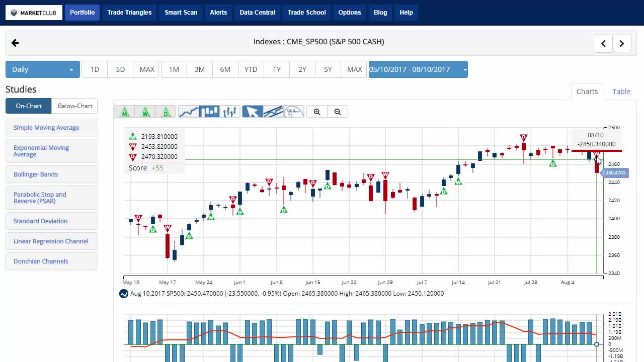Switch to candlestick chart type
This screenshot has width=644, height=362.
[x=209, y=112]
